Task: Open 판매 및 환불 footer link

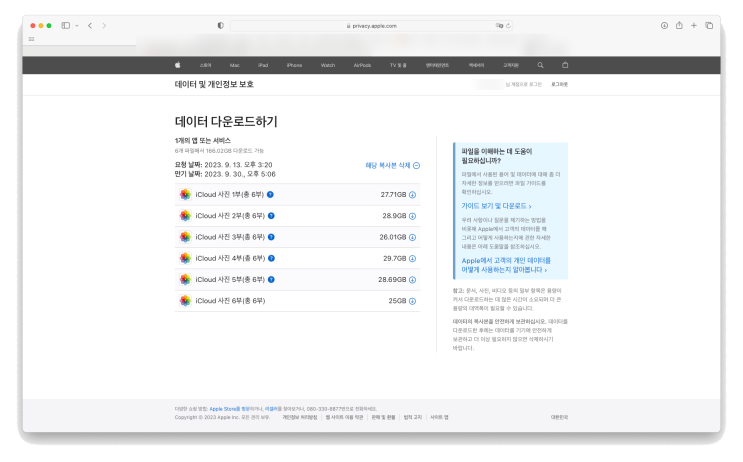Action: (x=383, y=417)
